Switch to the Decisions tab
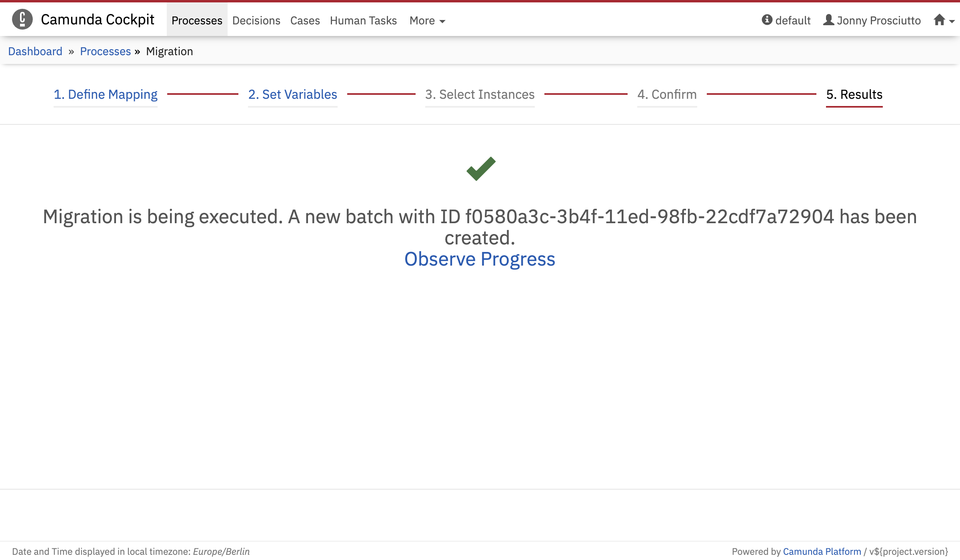This screenshot has width=960, height=560. [256, 20]
